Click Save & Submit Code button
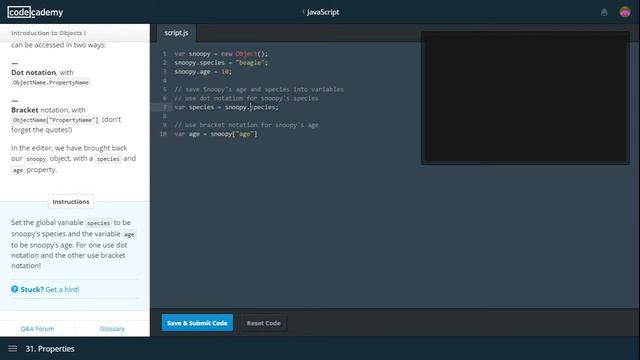This screenshot has height=360, width=640. tap(197, 323)
